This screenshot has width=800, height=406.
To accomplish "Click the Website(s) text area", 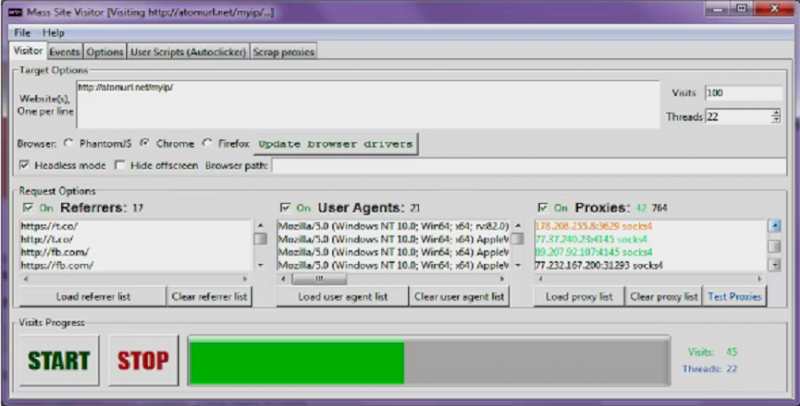I will tap(368, 104).
